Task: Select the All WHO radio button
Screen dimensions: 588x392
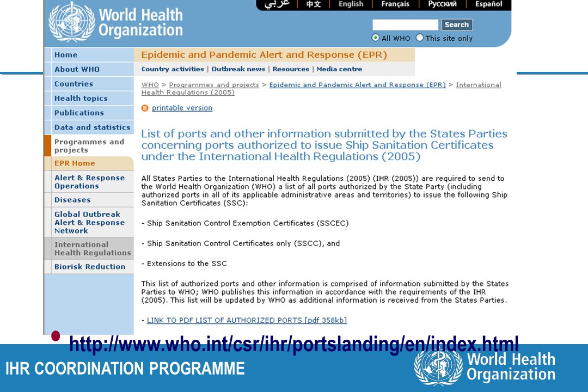Action: 375,38
